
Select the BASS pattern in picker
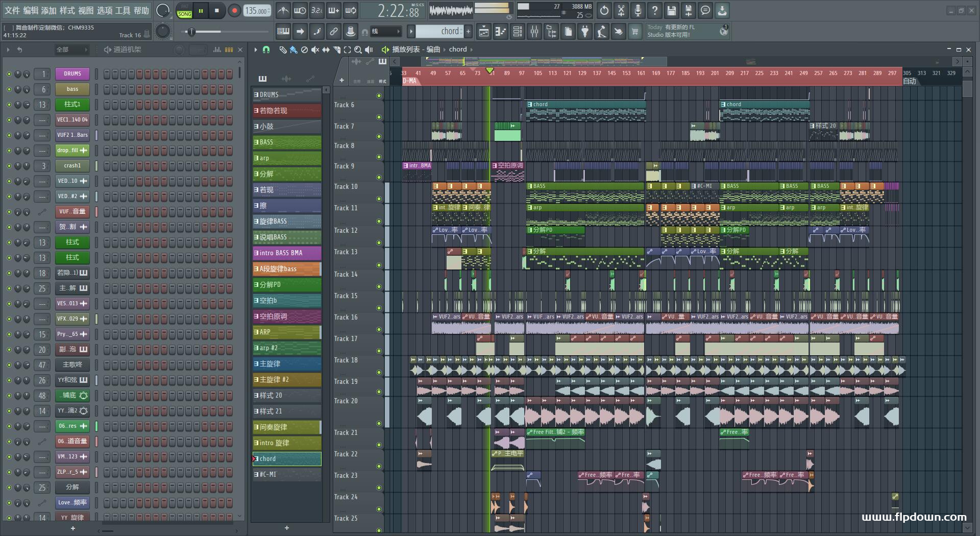287,142
